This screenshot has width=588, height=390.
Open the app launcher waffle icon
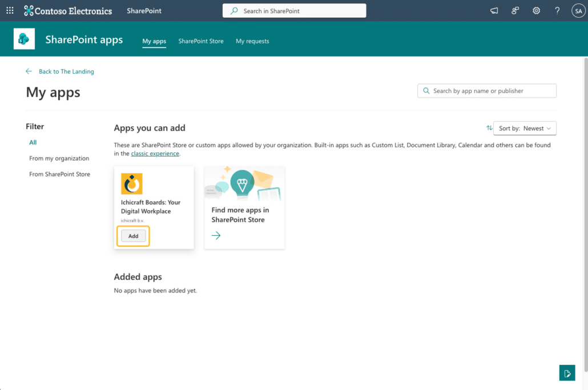[10, 10]
